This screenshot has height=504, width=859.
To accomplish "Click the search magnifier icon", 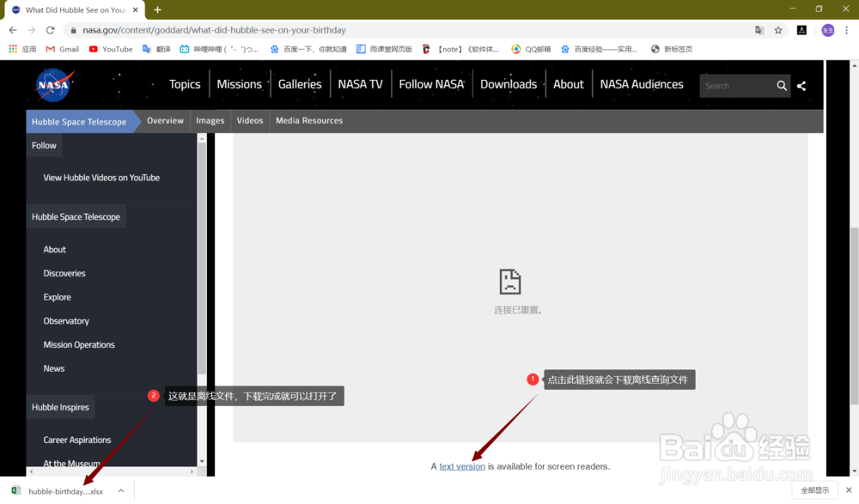I will 782,86.
